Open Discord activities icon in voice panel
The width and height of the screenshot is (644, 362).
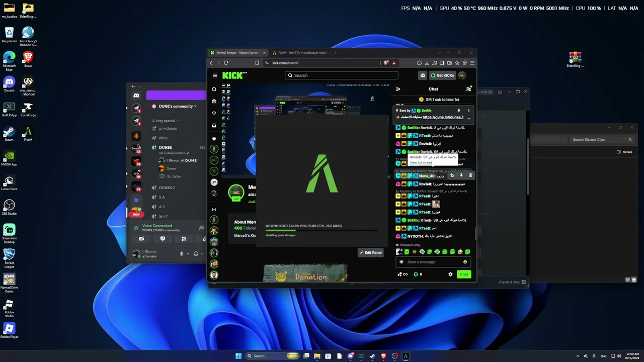tap(184, 239)
